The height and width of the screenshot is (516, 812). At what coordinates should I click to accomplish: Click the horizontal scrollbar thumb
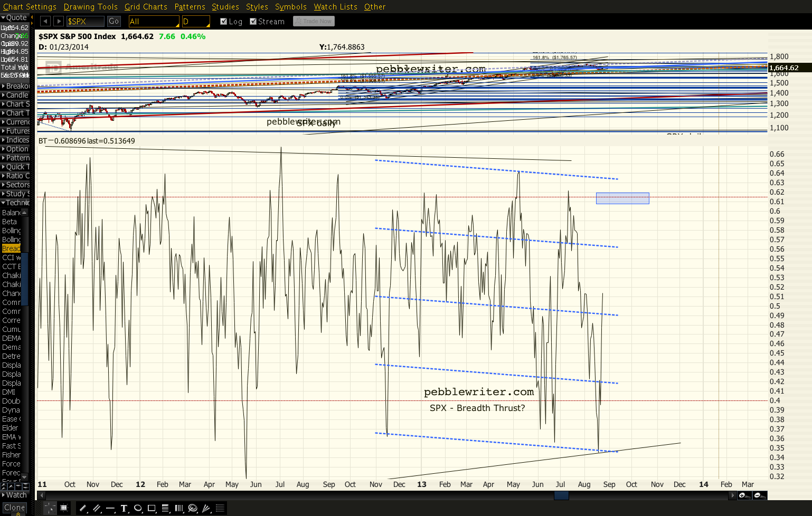tap(561, 495)
